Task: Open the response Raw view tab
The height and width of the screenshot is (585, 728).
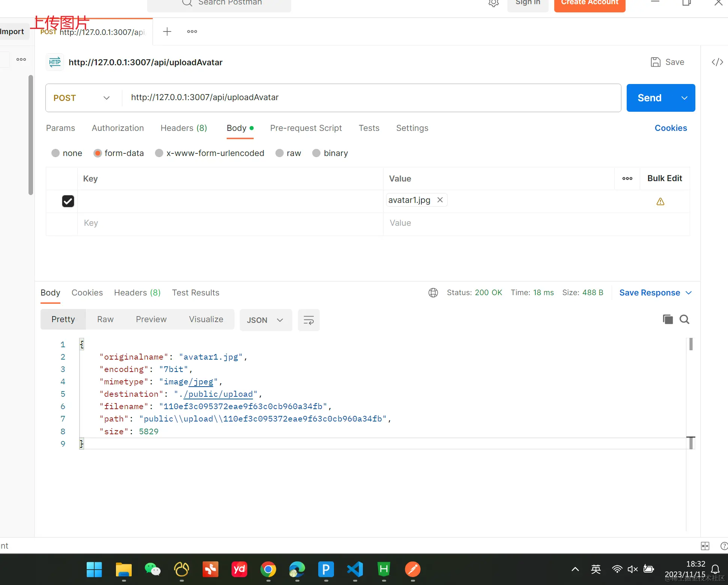Action: (105, 319)
